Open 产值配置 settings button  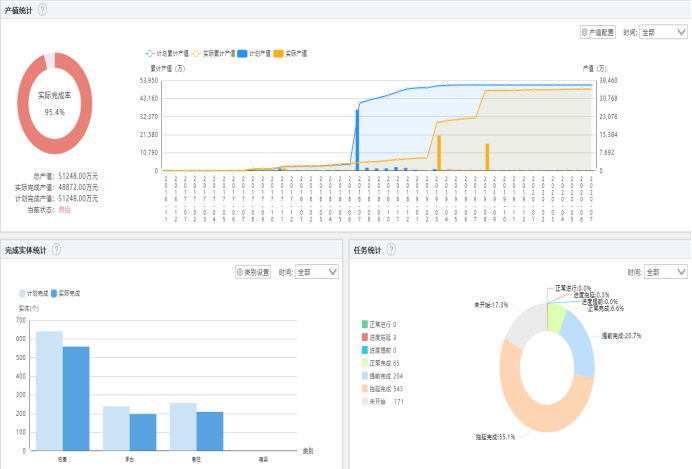pyautogui.click(x=598, y=32)
